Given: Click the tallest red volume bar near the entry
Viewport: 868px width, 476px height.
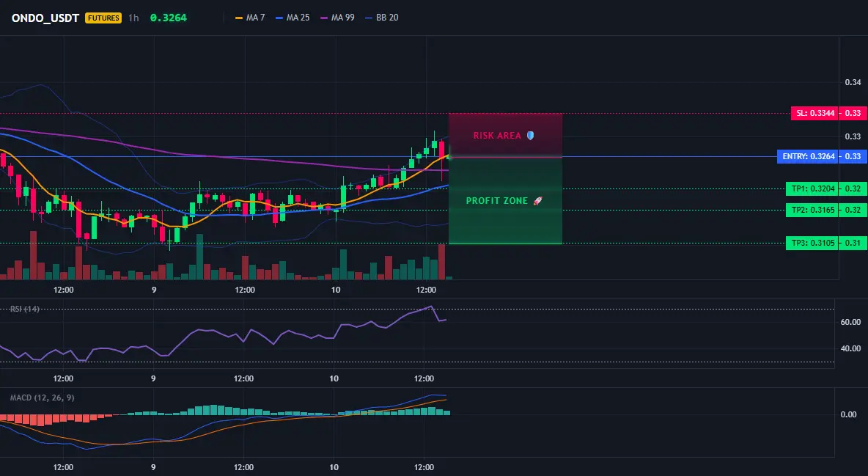Looking at the screenshot, I should 441,262.
